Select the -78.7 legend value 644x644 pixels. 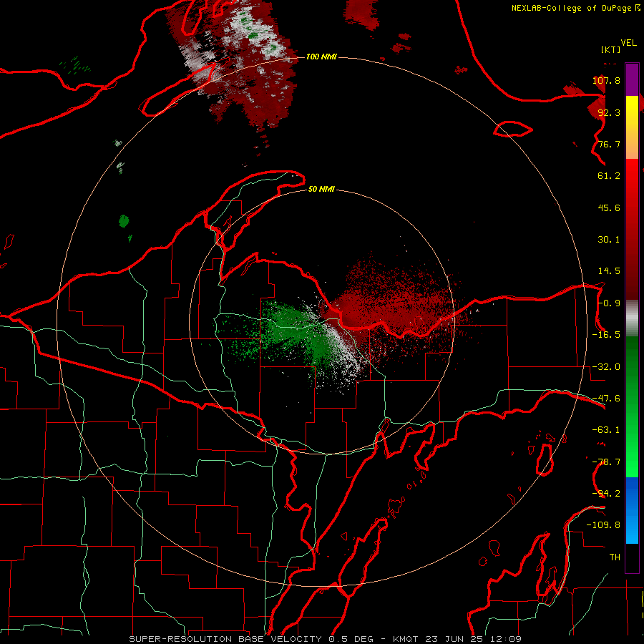pos(606,462)
